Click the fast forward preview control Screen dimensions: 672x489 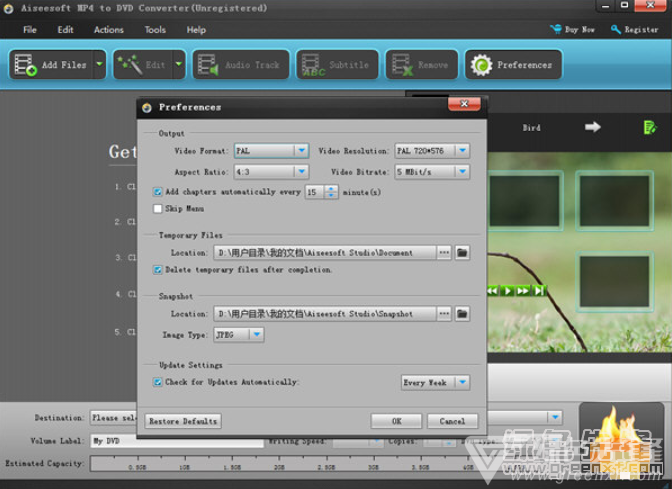tap(523, 291)
